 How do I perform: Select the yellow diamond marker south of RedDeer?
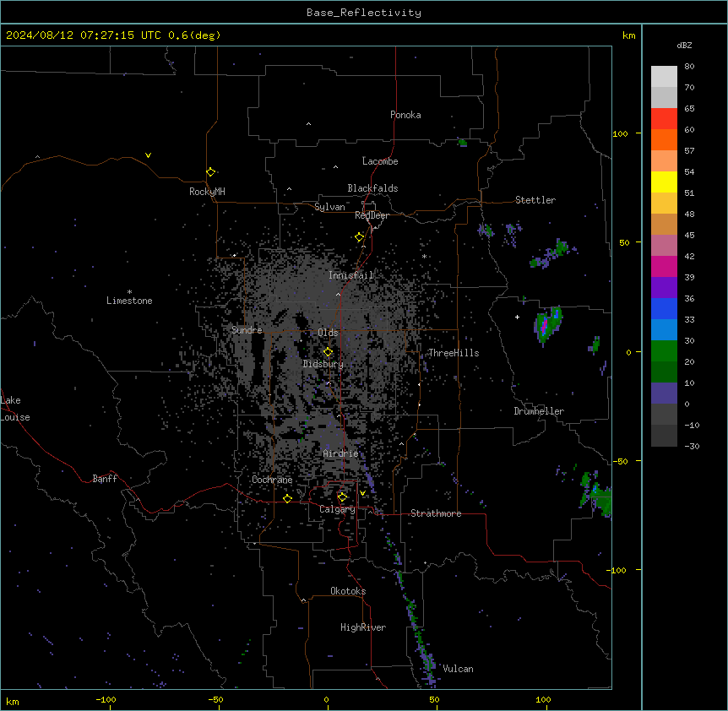[360, 237]
